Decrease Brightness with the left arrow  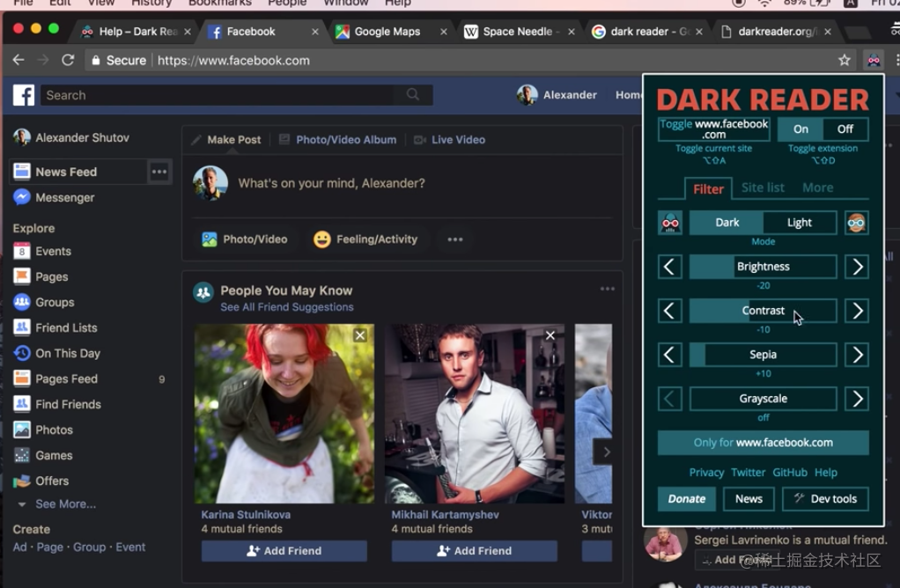669,267
